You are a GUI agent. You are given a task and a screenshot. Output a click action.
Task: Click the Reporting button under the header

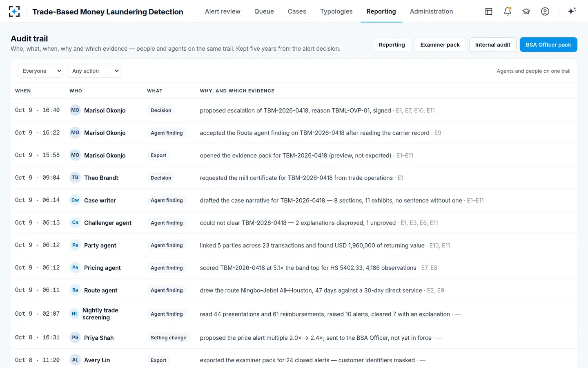pos(392,45)
